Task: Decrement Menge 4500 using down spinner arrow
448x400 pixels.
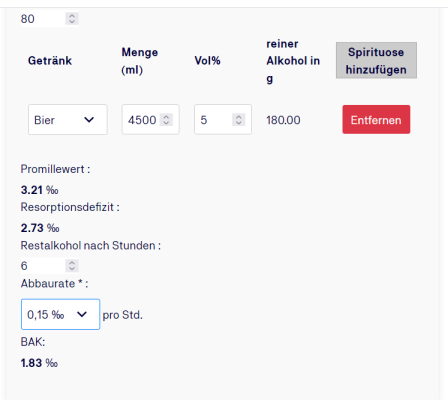Action: coord(166,123)
